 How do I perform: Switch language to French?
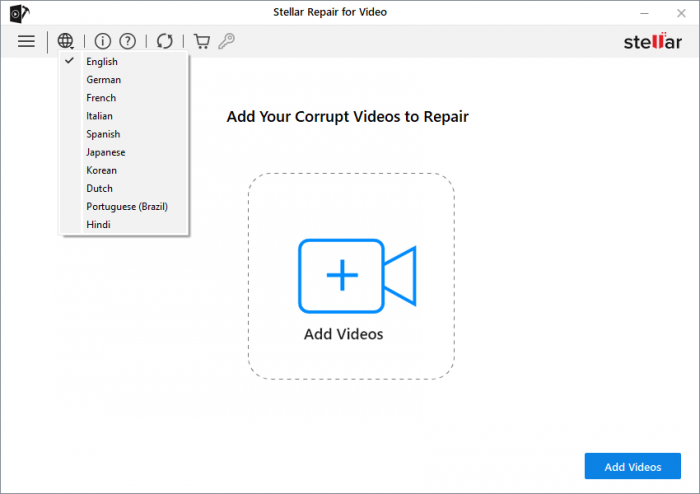point(101,98)
